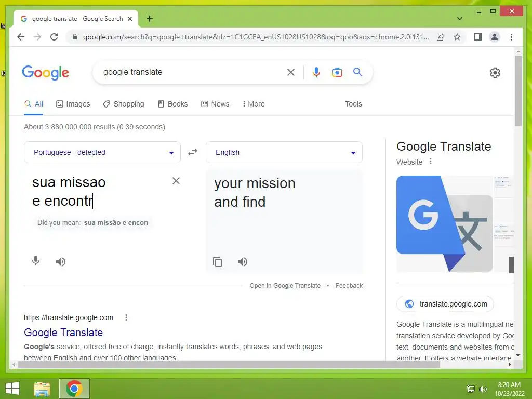The height and width of the screenshot is (399, 532).
Task: Open the Chrome profile avatar
Action: 495,37
